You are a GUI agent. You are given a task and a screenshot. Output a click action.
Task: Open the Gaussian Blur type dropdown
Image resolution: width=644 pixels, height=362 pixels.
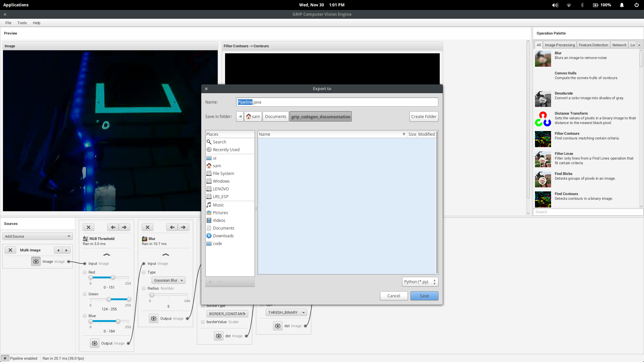click(168, 280)
